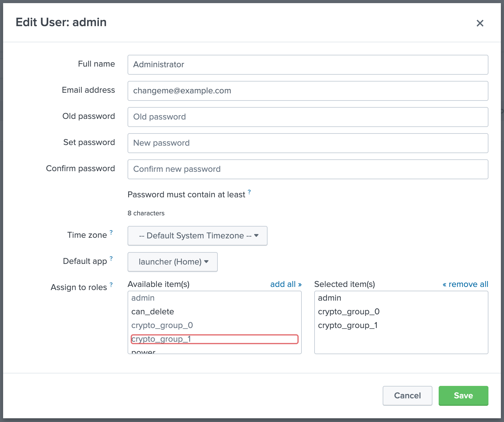
Task: Remove admin from Selected items
Action: [x=401, y=298]
